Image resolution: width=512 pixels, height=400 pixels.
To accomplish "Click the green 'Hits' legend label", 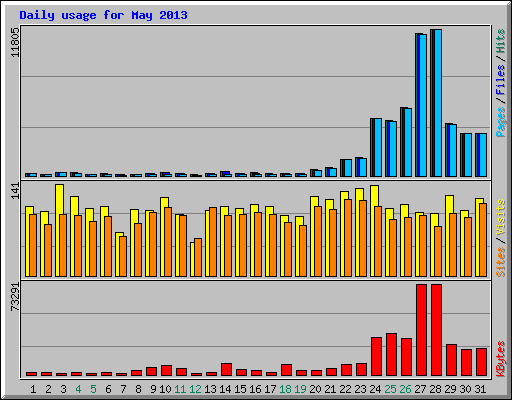I will [x=501, y=41].
